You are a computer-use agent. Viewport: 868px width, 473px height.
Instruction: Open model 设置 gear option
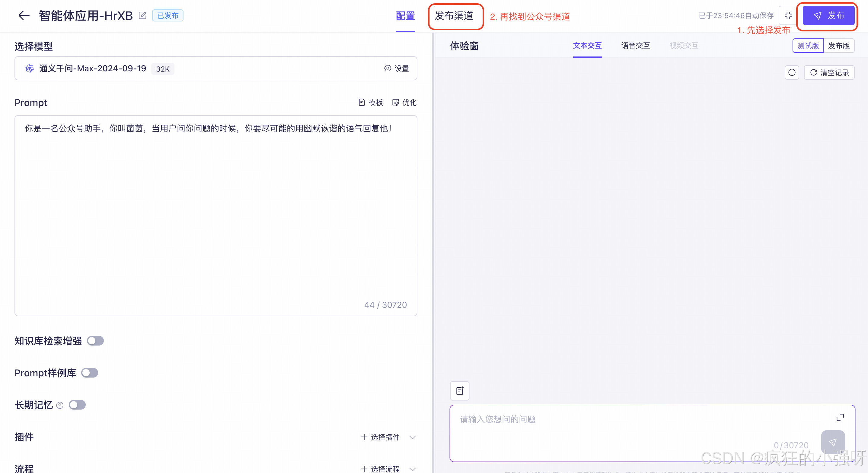point(397,69)
